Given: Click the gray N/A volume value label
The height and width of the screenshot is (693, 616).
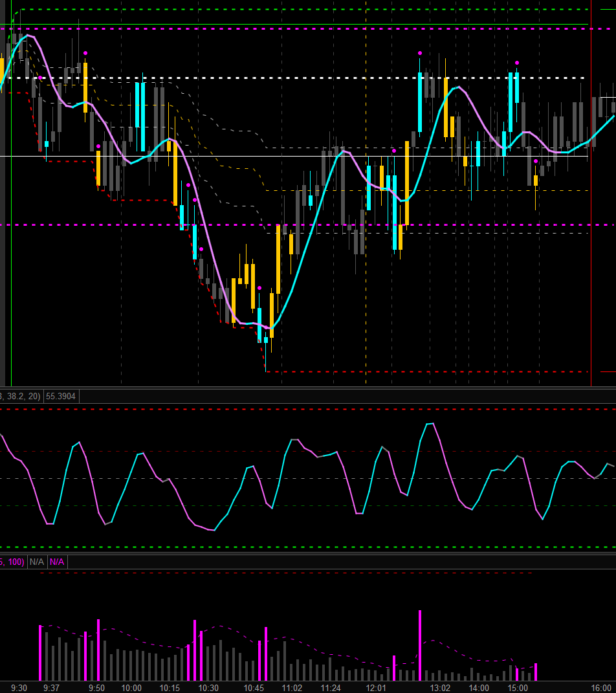Looking at the screenshot, I should [37, 562].
